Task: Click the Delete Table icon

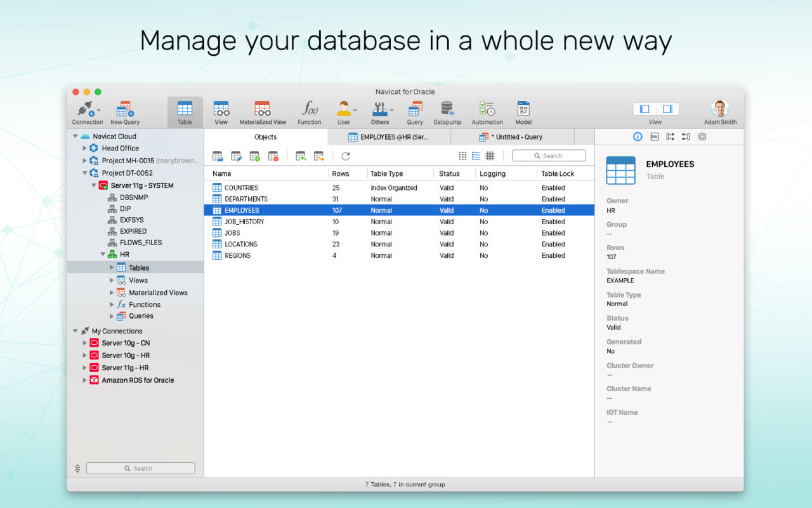Action: 273,156
